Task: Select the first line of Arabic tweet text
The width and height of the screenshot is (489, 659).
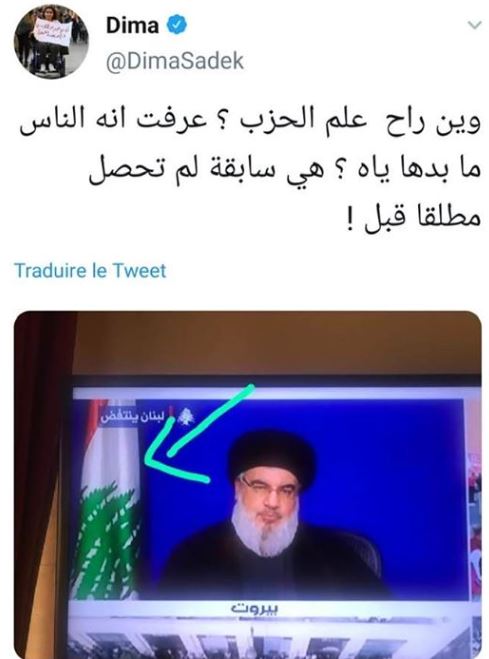Action: click(250, 120)
